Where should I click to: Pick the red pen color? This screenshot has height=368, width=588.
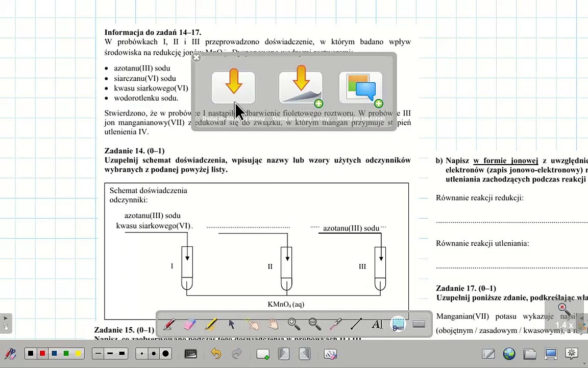42,353
